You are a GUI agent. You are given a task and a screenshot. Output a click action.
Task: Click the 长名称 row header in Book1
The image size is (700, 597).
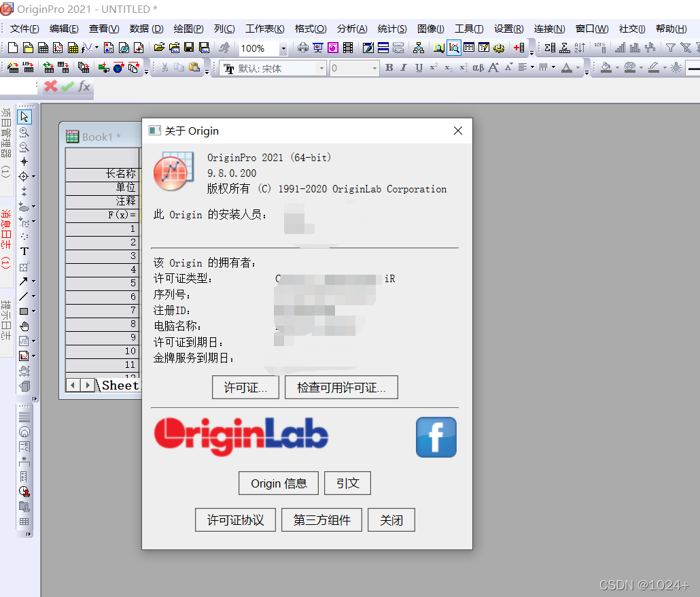point(103,173)
